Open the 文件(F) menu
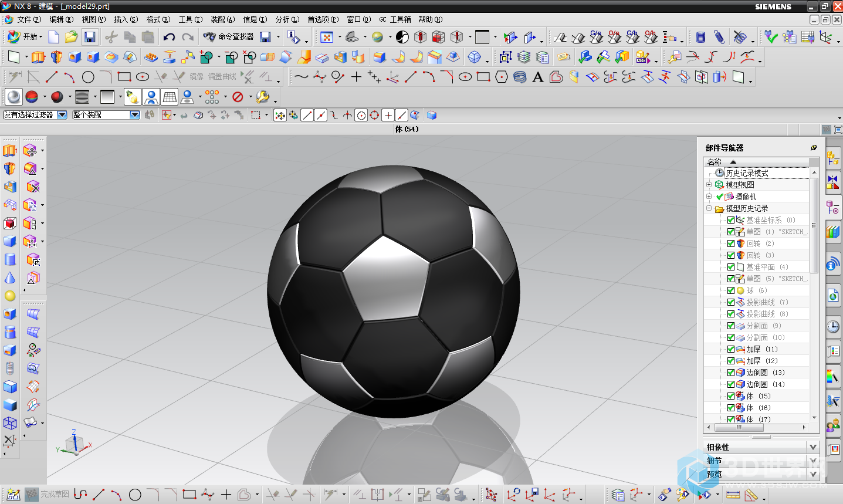This screenshot has width=843, height=504. (x=29, y=19)
